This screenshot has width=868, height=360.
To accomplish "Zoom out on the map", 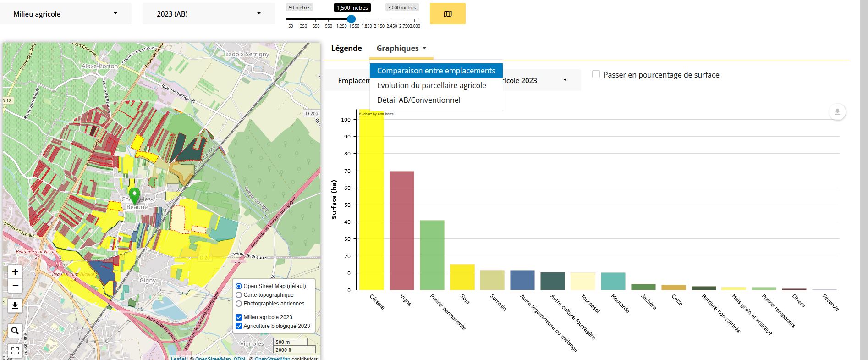I will (x=15, y=286).
